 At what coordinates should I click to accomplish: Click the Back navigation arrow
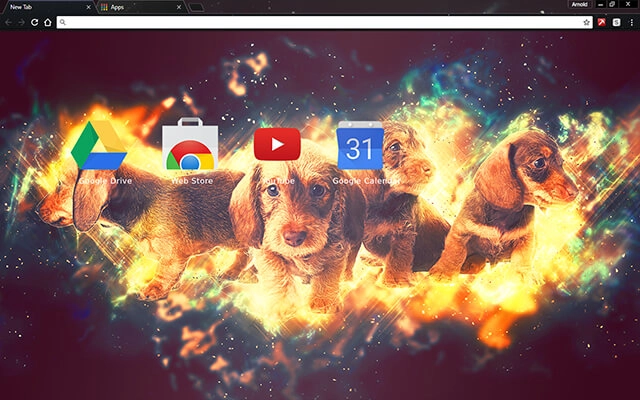(x=8, y=22)
